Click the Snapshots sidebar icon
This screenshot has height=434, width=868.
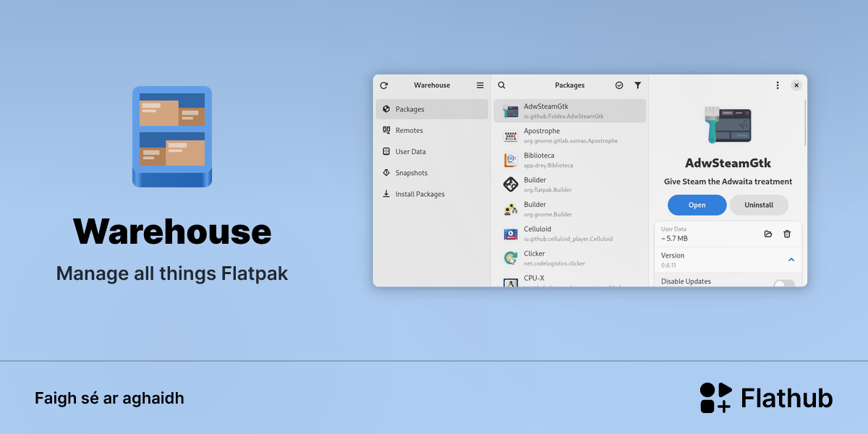(x=387, y=173)
